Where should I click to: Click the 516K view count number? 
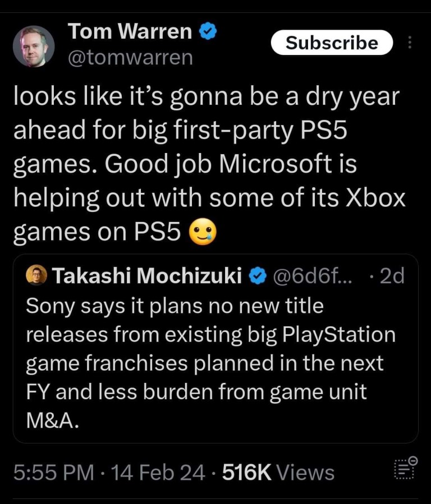coord(247,473)
